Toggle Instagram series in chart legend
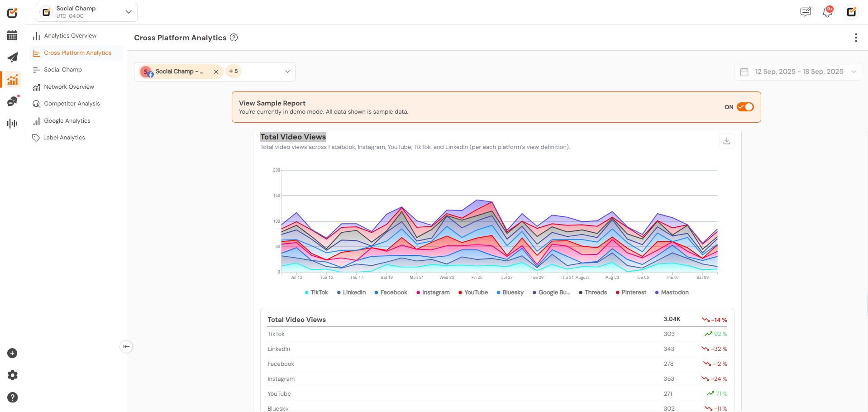Screen dimensions: 868x412 tap(433, 292)
